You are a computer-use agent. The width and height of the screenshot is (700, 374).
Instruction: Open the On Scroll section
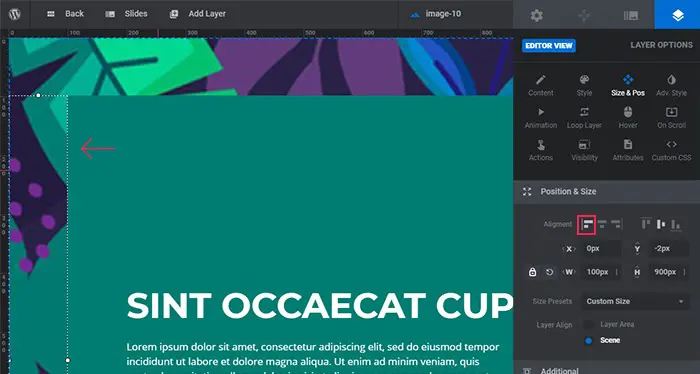(x=671, y=118)
